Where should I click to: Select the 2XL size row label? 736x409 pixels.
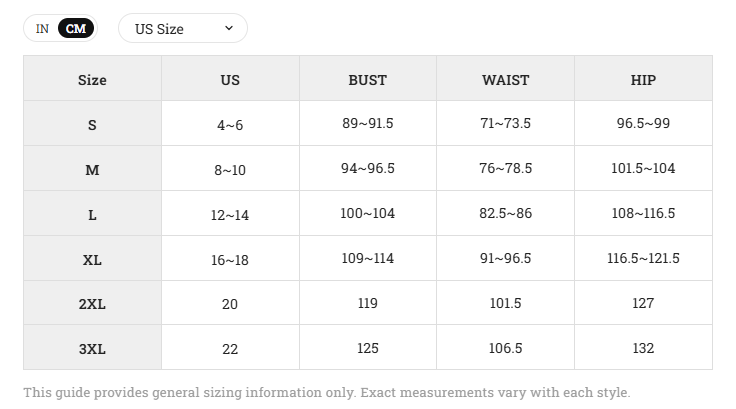pos(92,303)
